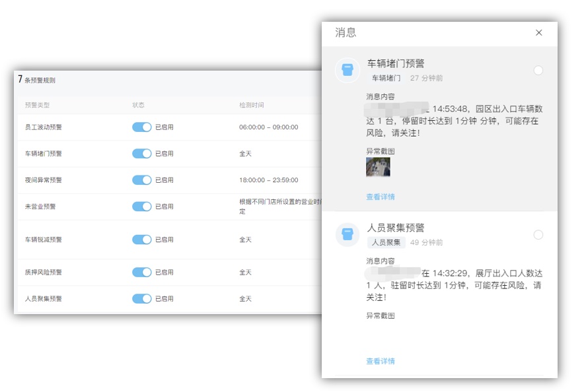This screenshot has height=392, width=586.
Task: Close the 消息 panel
Action: (x=538, y=33)
